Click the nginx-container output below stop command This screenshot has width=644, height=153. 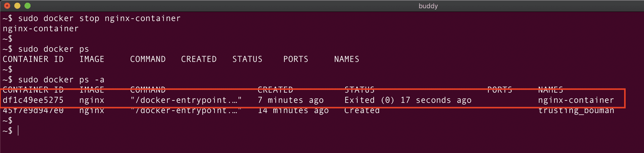(41, 29)
